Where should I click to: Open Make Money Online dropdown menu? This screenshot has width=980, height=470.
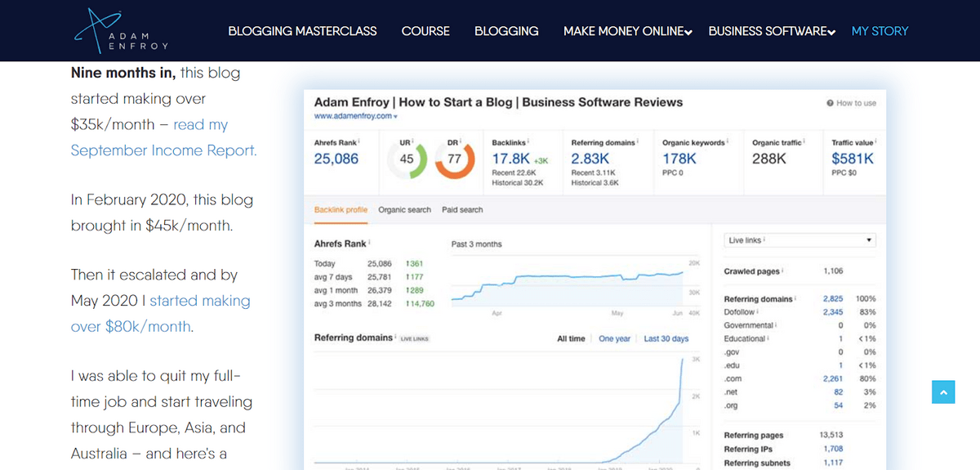(x=627, y=31)
